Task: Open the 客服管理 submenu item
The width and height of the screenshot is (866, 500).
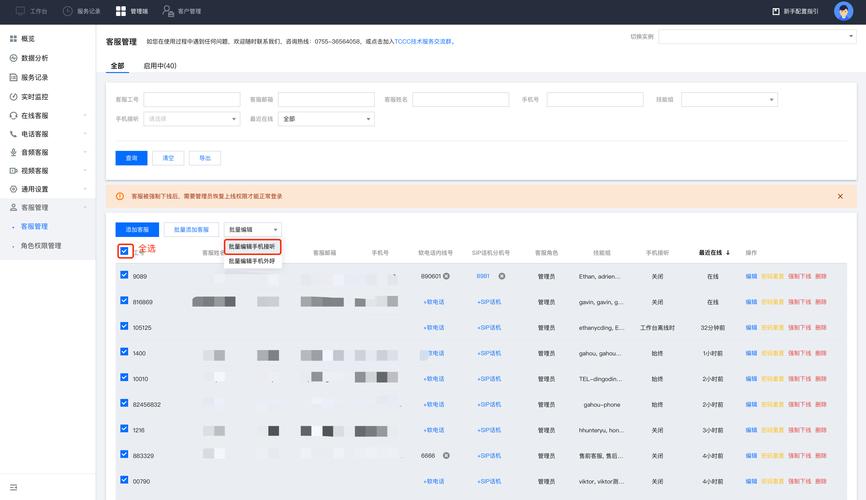Action: [34, 227]
